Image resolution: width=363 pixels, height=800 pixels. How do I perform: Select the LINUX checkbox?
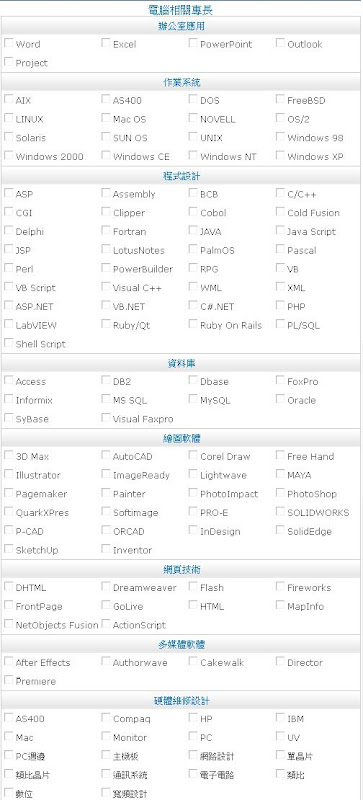[8, 118]
